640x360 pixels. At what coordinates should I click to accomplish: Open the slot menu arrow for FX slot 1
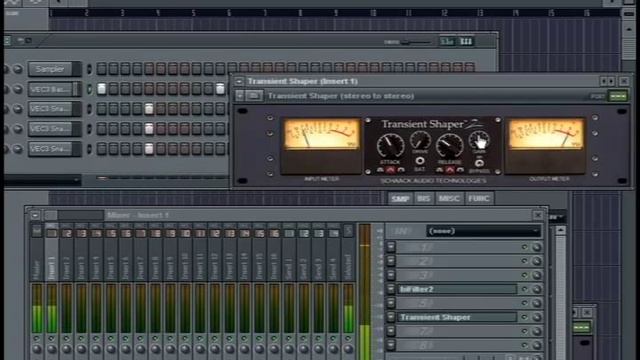(391, 247)
